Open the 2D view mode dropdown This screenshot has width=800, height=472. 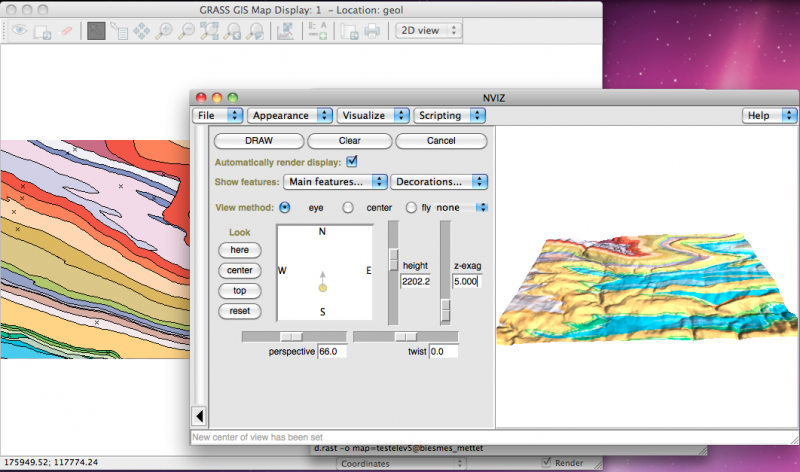click(x=429, y=30)
